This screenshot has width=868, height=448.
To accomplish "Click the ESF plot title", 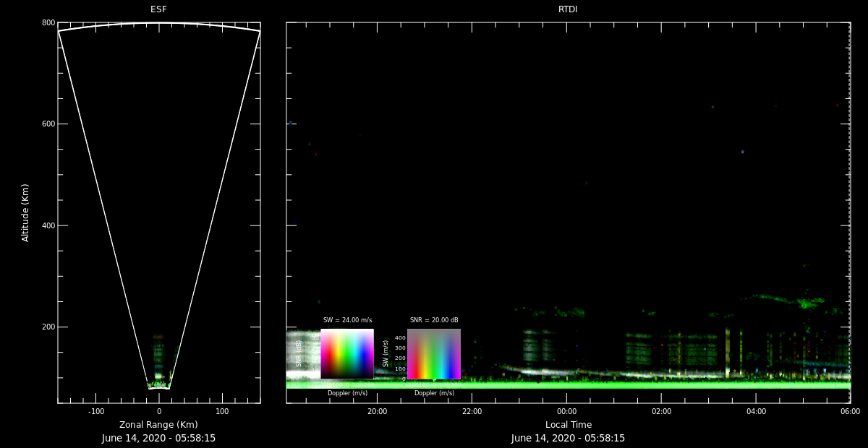I will coord(158,9).
